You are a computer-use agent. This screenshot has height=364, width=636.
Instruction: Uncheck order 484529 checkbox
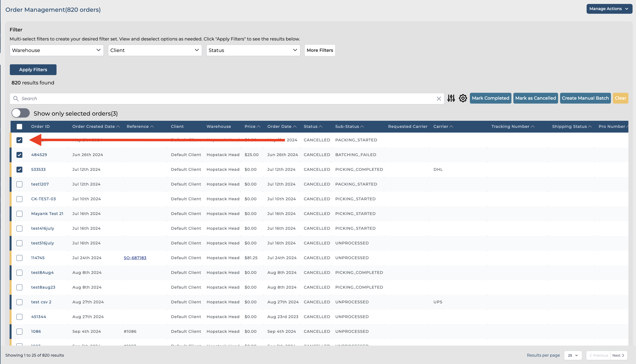tap(19, 155)
